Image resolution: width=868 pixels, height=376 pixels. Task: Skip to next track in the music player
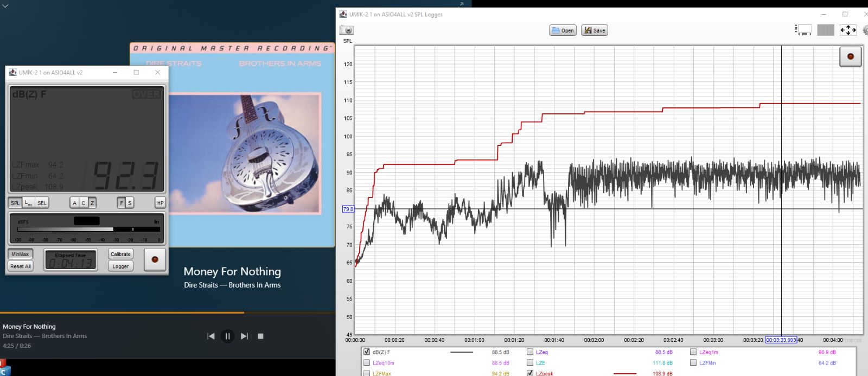pyautogui.click(x=244, y=336)
